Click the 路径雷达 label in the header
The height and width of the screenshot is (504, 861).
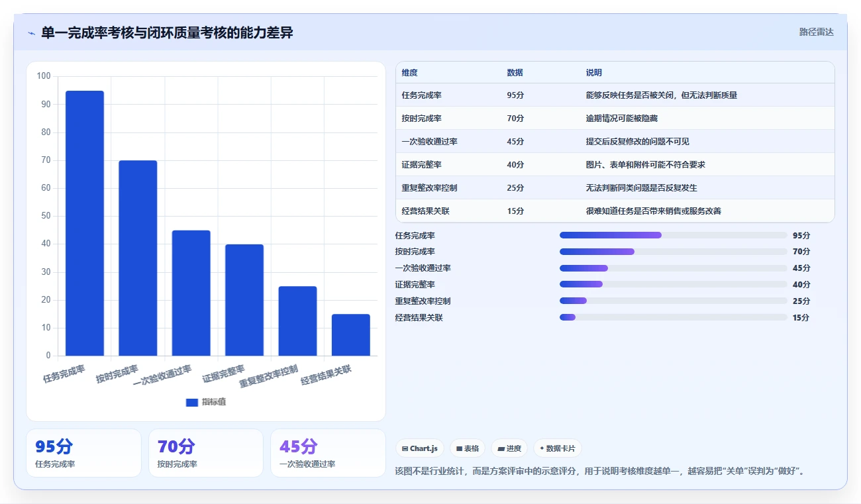tap(816, 32)
